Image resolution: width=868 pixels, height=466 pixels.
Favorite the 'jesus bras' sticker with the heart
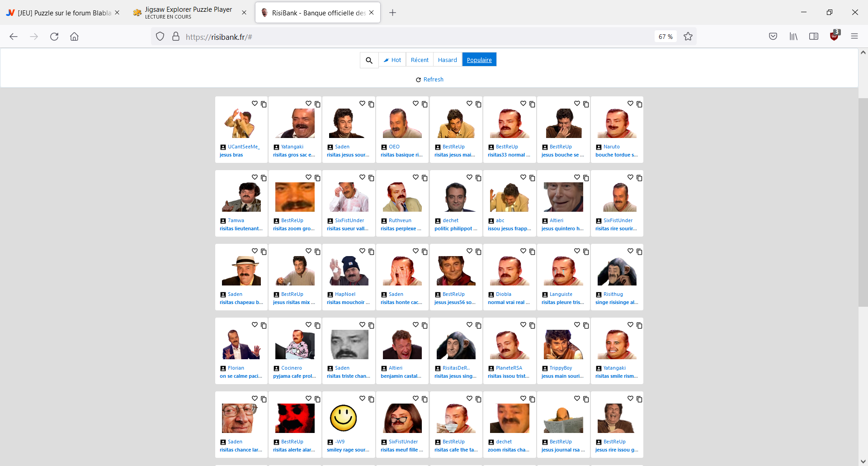pyautogui.click(x=255, y=104)
